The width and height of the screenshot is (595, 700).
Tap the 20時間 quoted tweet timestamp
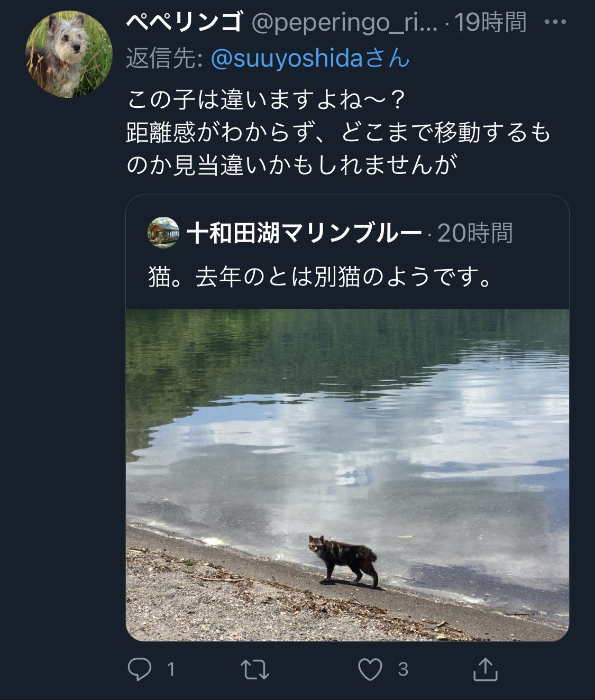point(475,233)
